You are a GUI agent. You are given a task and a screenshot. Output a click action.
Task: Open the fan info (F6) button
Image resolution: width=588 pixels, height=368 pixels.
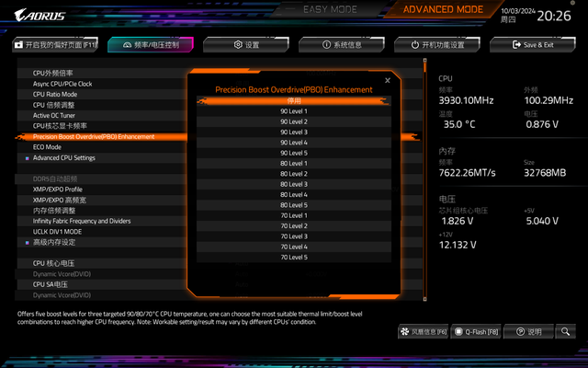tap(424, 331)
